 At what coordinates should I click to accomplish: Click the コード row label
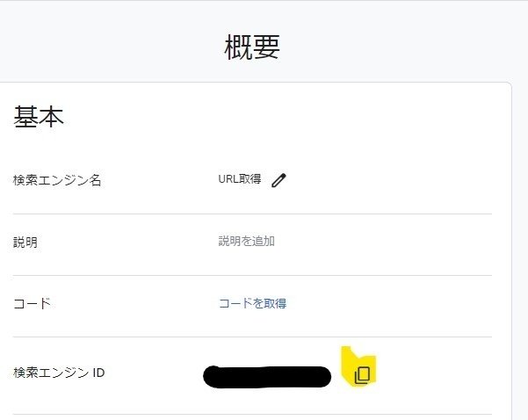click(x=32, y=304)
